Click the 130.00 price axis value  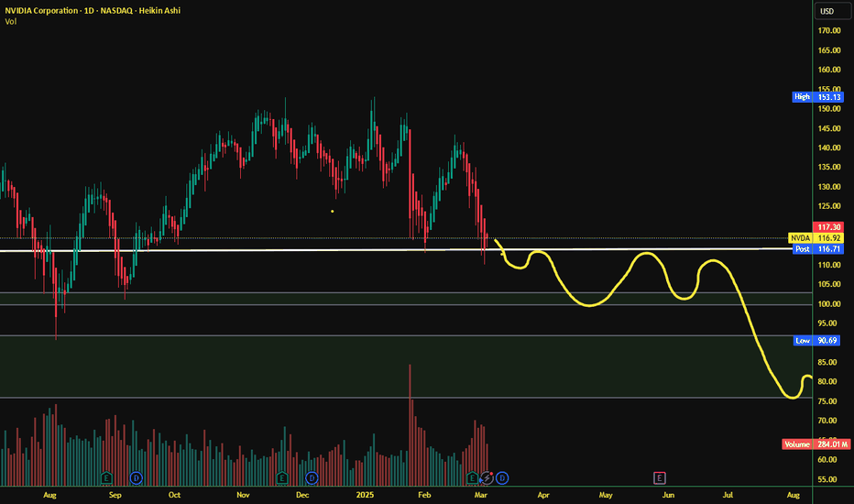click(x=829, y=187)
